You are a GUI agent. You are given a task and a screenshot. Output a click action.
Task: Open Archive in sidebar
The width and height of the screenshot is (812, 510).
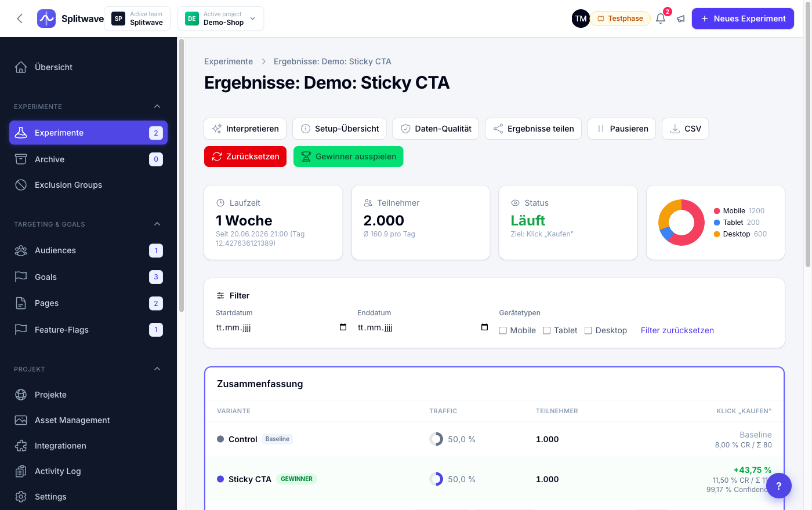[88, 159]
